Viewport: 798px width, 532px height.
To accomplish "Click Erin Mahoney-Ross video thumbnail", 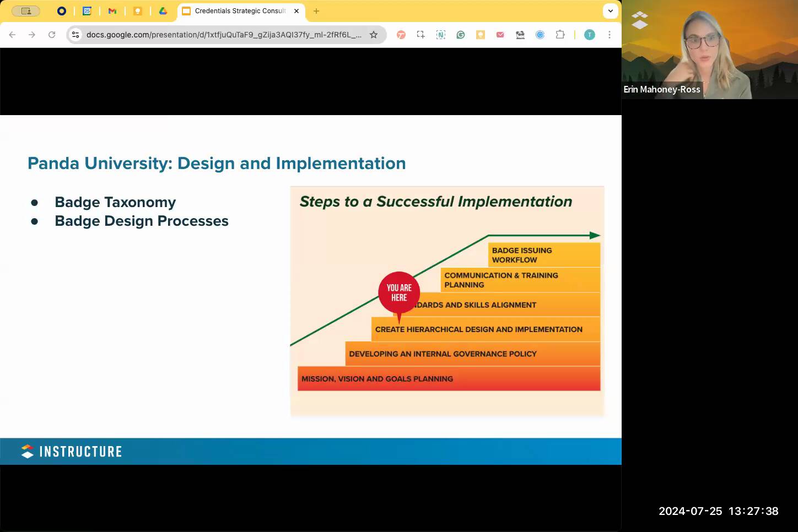I will pos(709,50).
